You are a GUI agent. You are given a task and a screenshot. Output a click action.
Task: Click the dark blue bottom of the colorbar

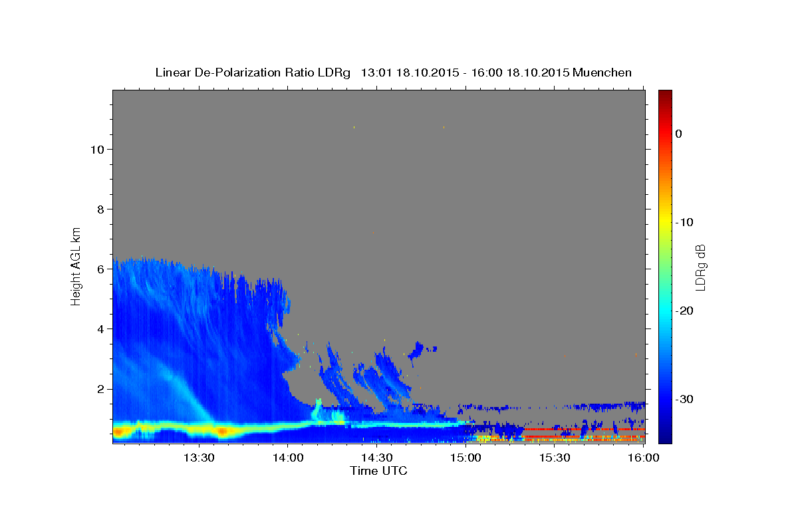click(x=665, y=436)
